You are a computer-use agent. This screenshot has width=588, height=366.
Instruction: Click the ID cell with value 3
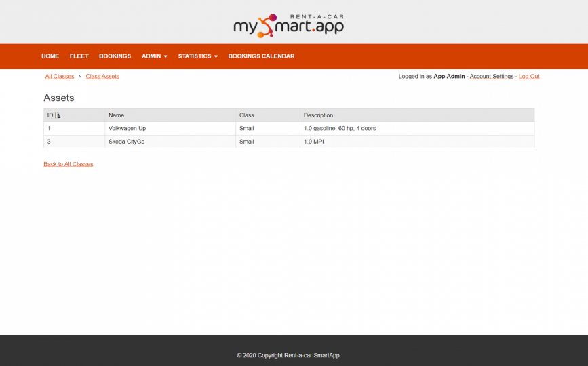[74, 142]
